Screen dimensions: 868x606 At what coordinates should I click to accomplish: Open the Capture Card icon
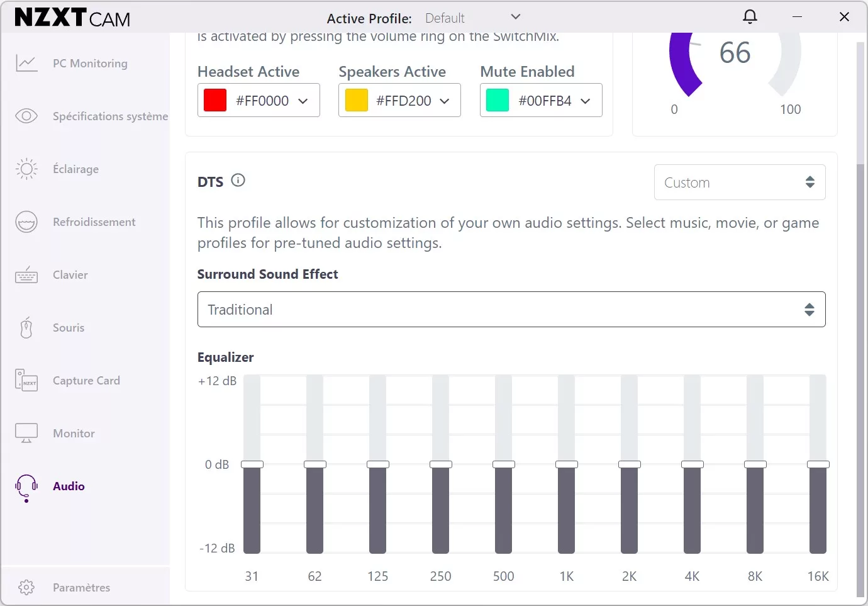pyautogui.click(x=26, y=381)
